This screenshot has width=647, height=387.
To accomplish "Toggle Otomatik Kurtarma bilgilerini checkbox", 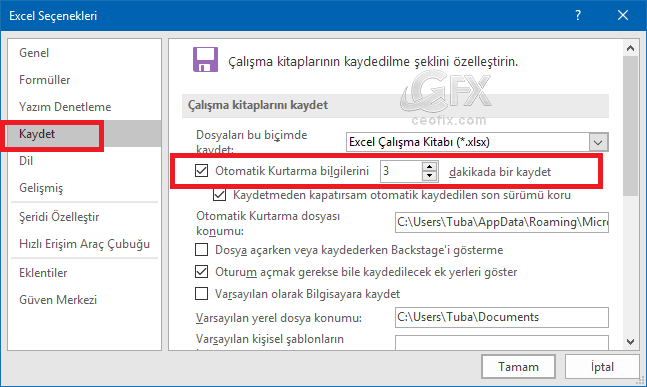I will (201, 170).
